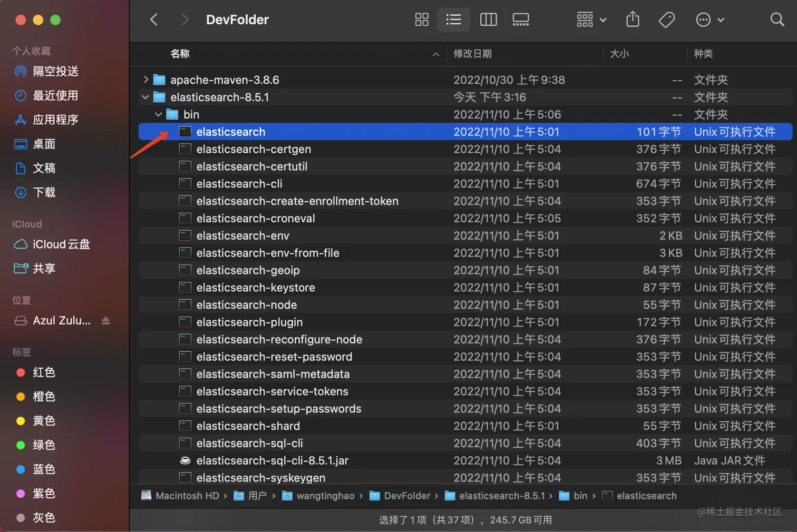
Task: Click elasticsearch-8.5.1 in the path bar
Action: 495,496
